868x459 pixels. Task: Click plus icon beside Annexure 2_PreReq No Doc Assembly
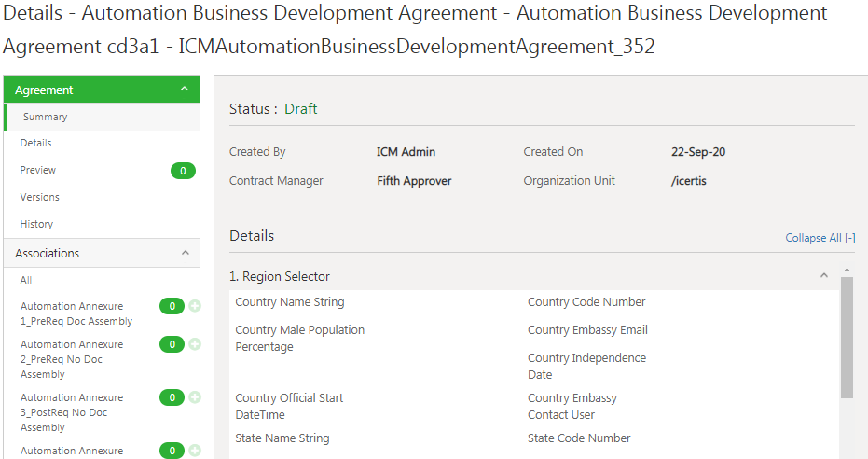tap(195, 344)
